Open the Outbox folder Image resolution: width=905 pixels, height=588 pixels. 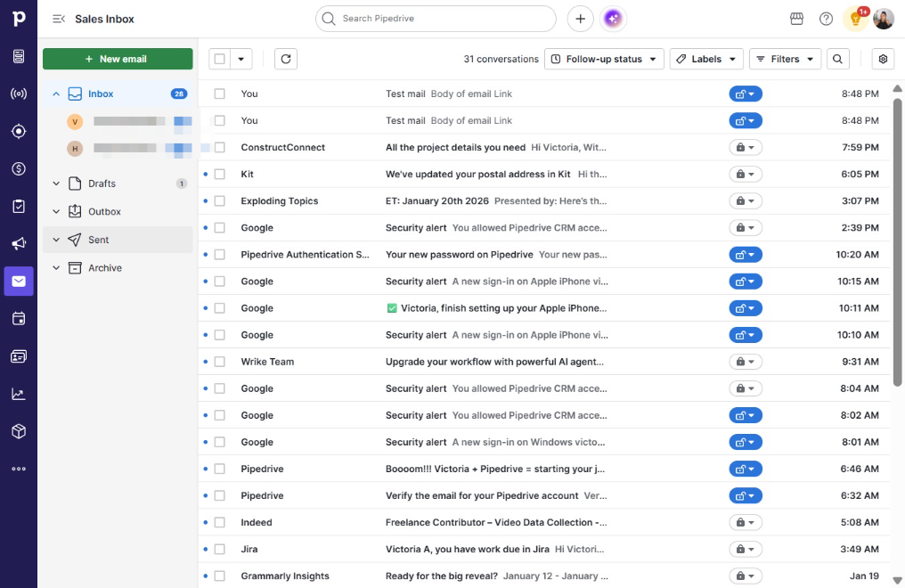point(118,212)
